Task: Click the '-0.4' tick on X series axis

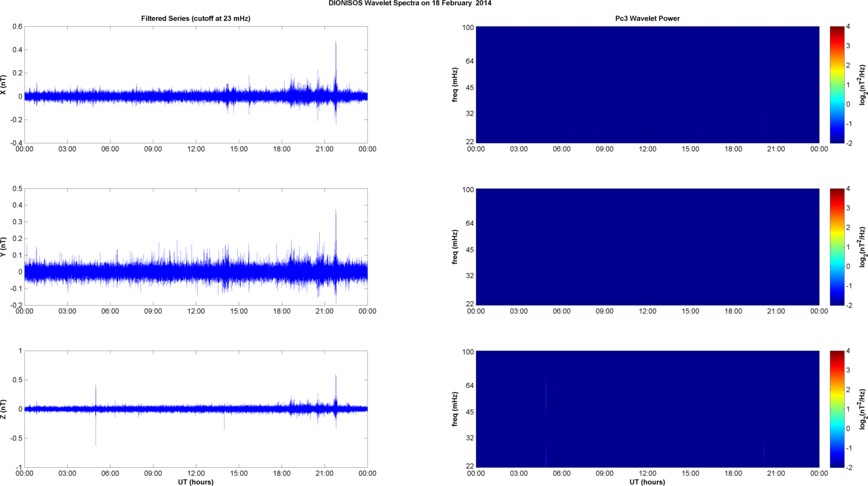Action: [16, 143]
